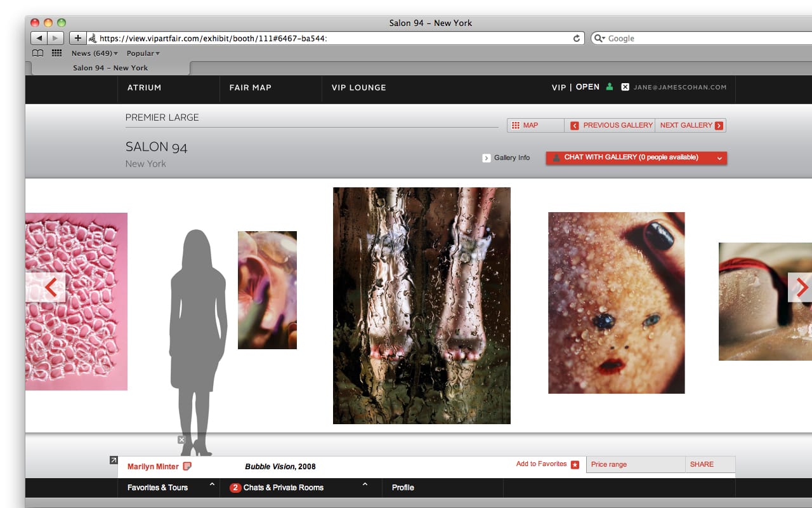The image size is (812, 508).
Task: Click the Bubble Vision, 2008 title
Action: [x=280, y=467]
